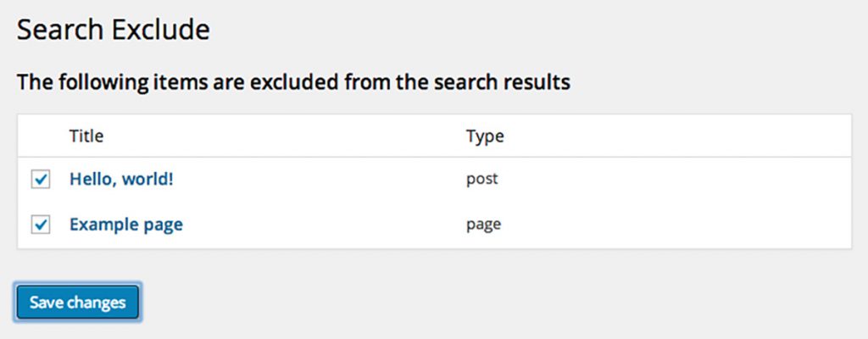Click the blue checkmark beside Hello, world!

(41, 180)
